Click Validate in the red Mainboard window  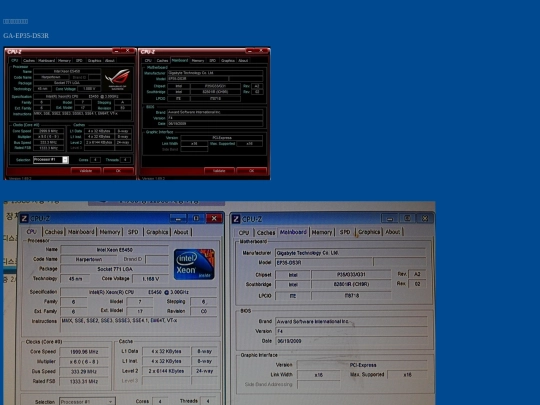point(219,171)
